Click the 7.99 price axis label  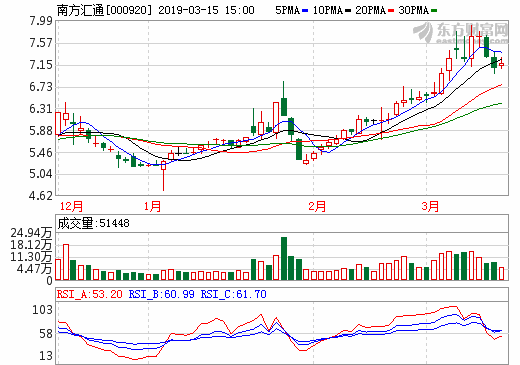(41, 21)
